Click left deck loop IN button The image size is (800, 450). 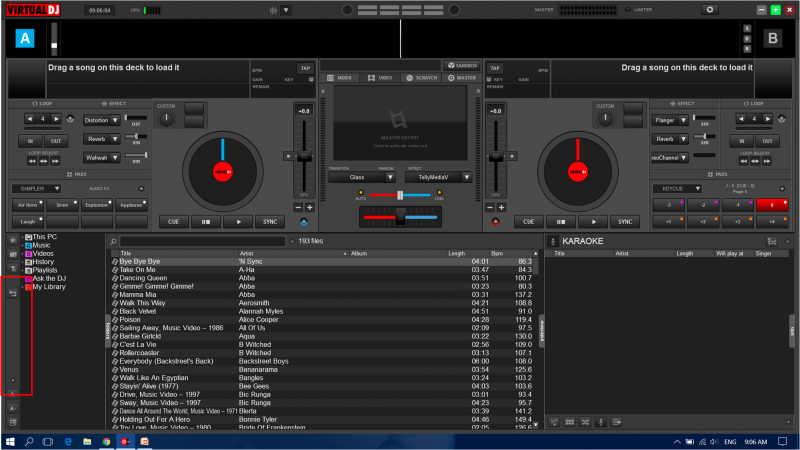pyautogui.click(x=30, y=141)
